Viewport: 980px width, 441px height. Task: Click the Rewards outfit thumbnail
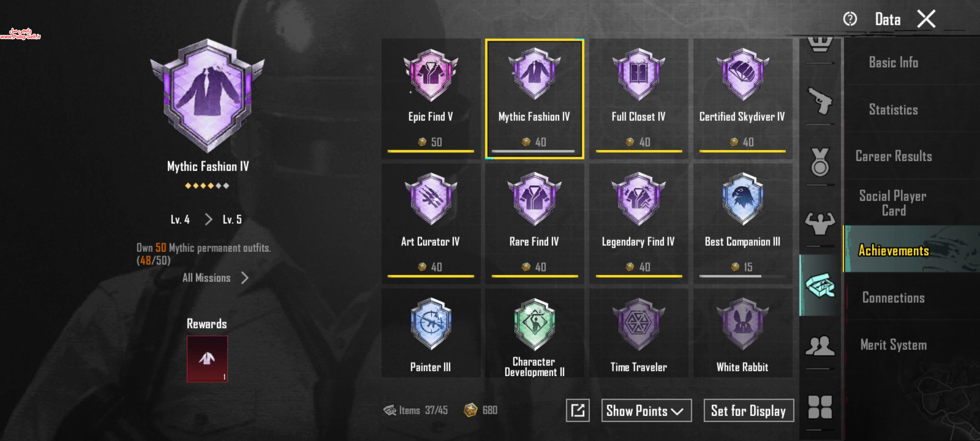[x=207, y=359]
